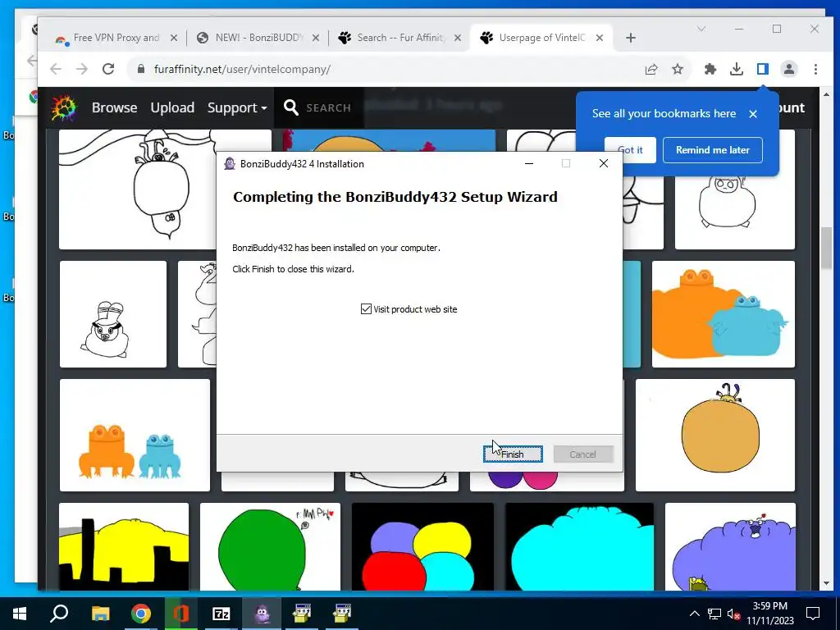Close the Free VPN Proxy tab

click(x=174, y=38)
